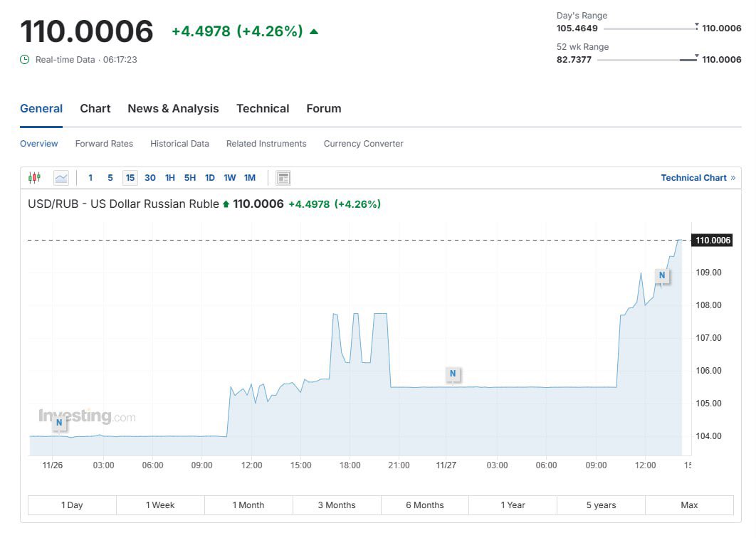Set chart interval to 1 minute
The image size is (756, 538).
[x=90, y=178]
